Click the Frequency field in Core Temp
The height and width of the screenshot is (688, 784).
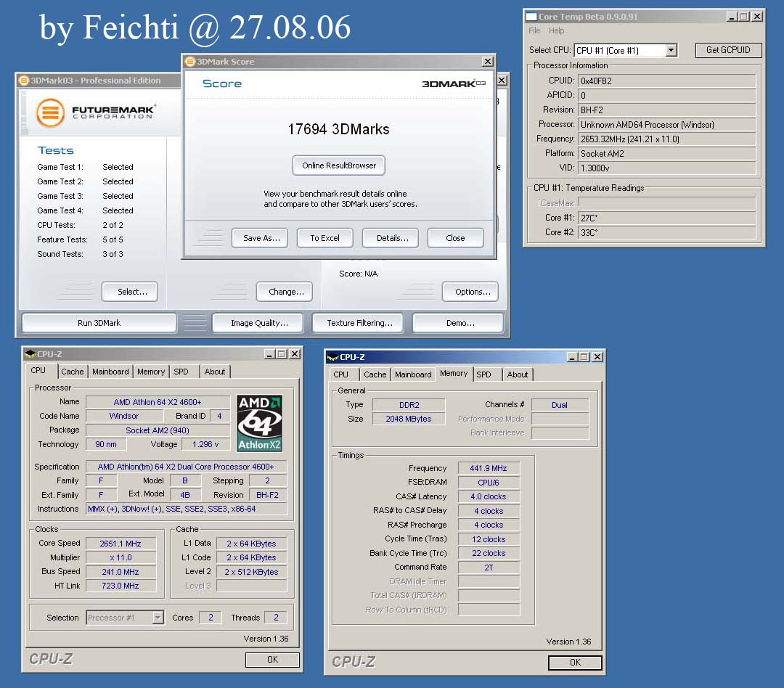(667, 139)
